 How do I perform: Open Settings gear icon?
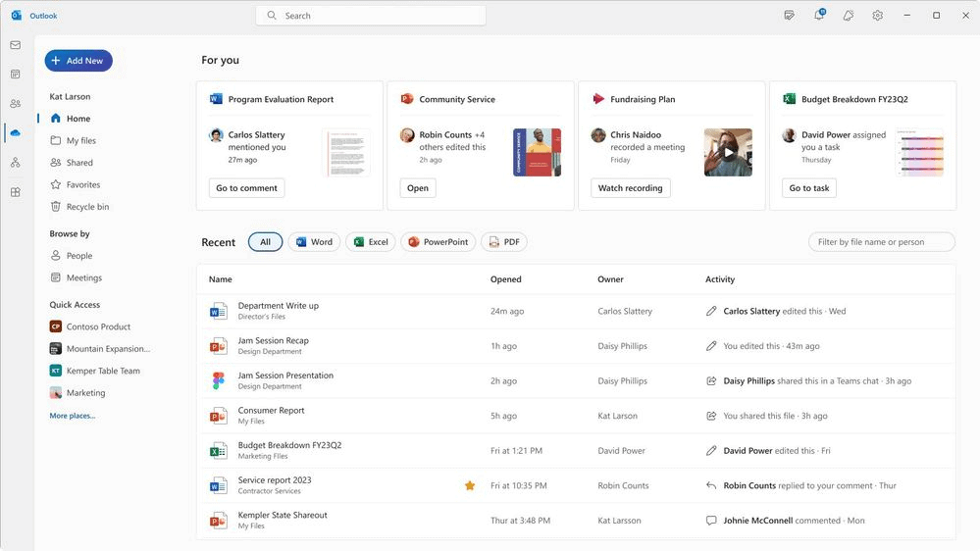pyautogui.click(x=878, y=16)
